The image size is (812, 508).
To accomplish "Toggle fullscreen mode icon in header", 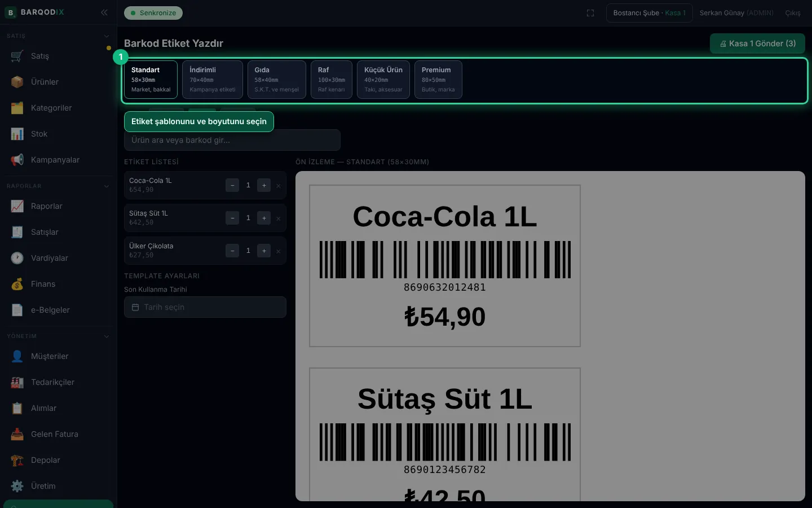I will click(x=590, y=13).
